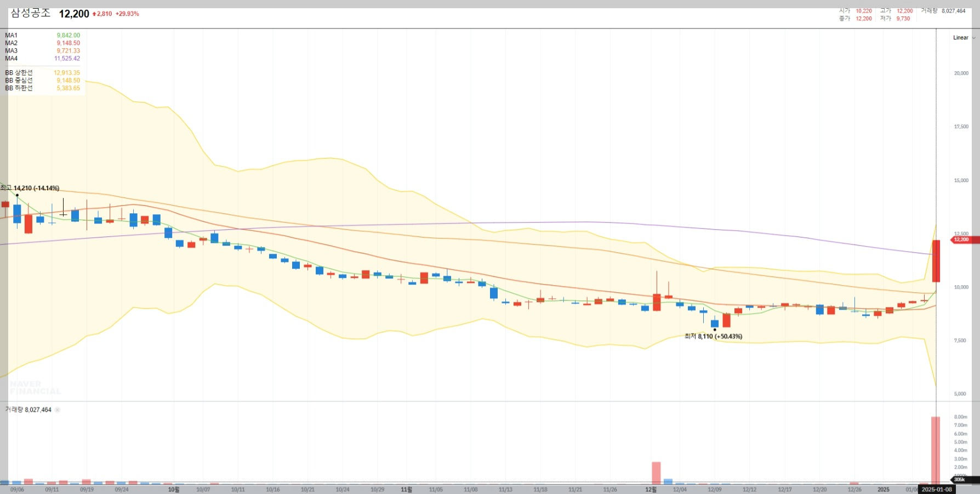Click the 거래량 8,027,464 volume pane label
Viewport: 980px width, 494px height.
28,410
